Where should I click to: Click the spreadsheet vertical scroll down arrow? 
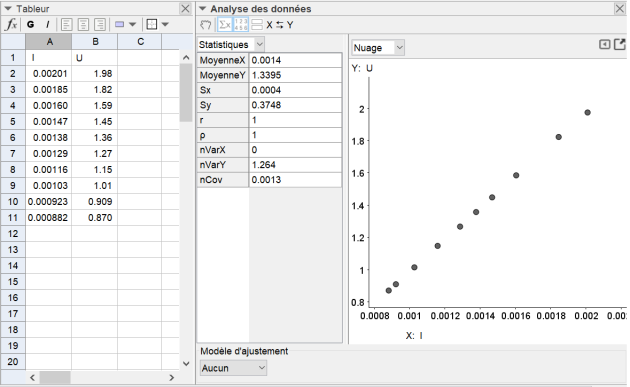coord(186,363)
